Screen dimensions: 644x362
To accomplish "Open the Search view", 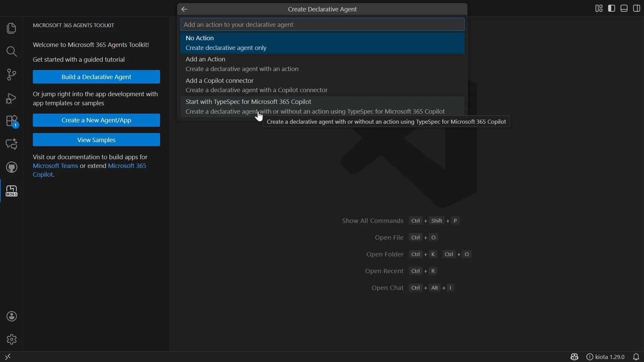I will tap(11, 52).
